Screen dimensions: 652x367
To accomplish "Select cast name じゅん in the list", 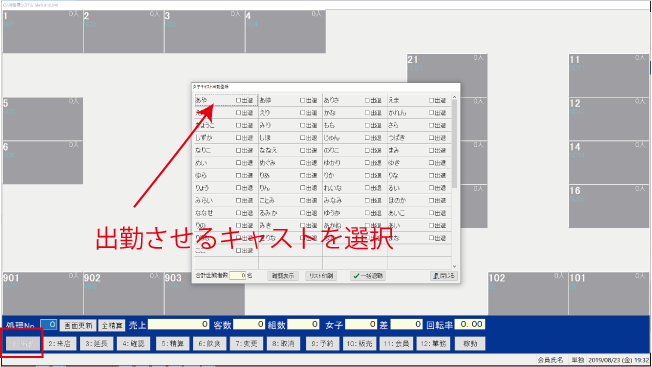I will [331, 138].
